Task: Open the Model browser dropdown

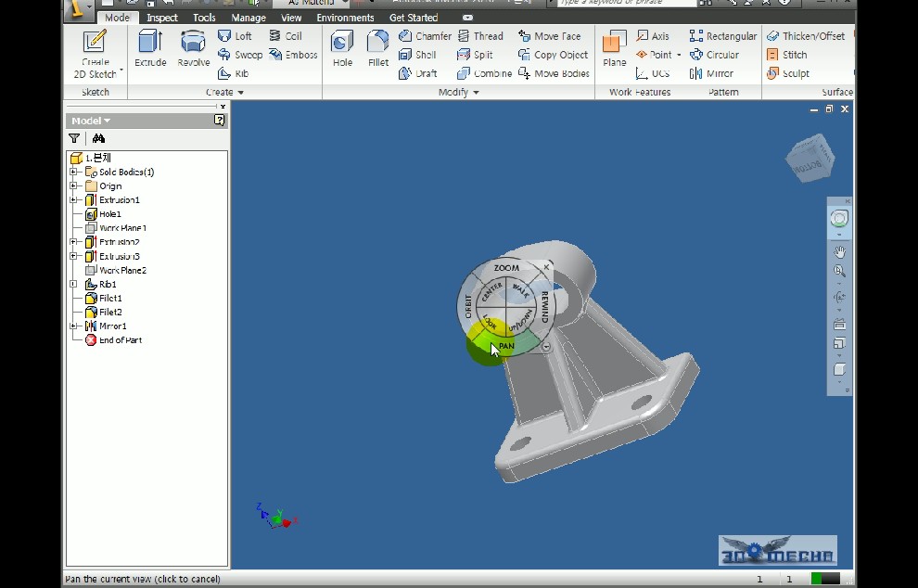Action: point(91,121)
